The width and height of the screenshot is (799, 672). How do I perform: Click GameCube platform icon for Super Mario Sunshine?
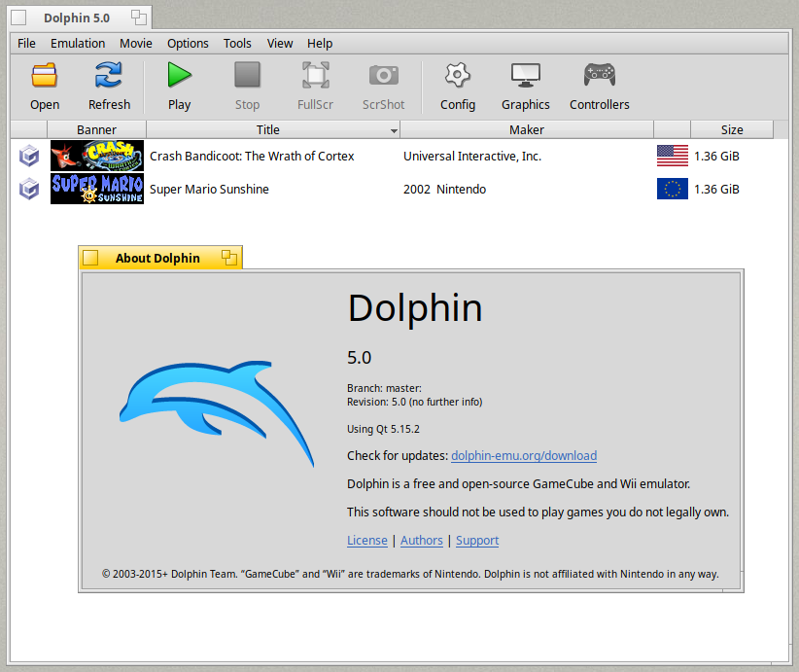pos(29,190)
